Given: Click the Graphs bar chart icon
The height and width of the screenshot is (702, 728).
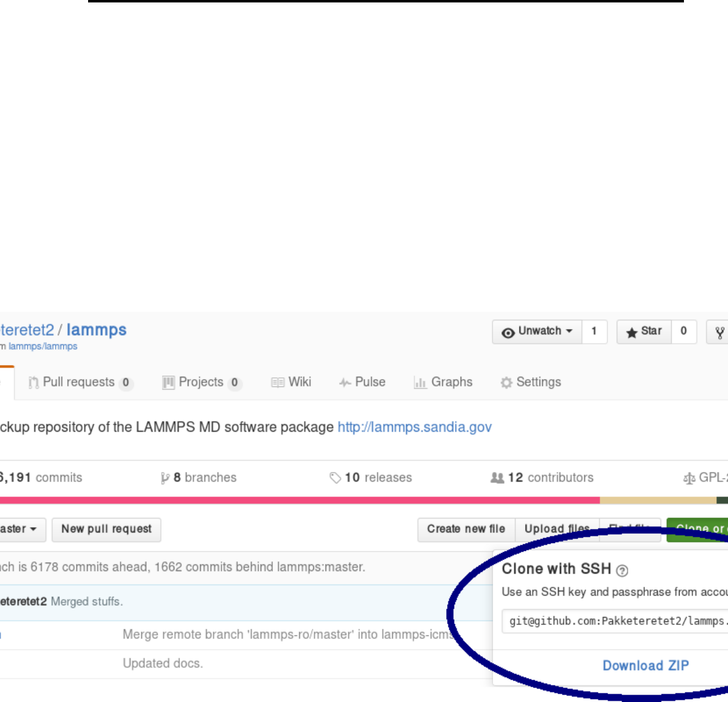Looking at the screenshot, I should [420, 382].
